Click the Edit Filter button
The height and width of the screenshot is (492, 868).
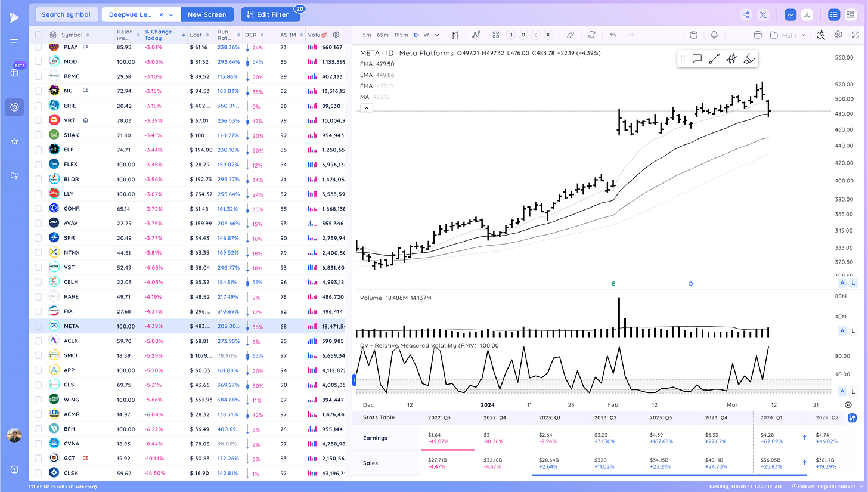pyautogui.click(x=271, y=14)
